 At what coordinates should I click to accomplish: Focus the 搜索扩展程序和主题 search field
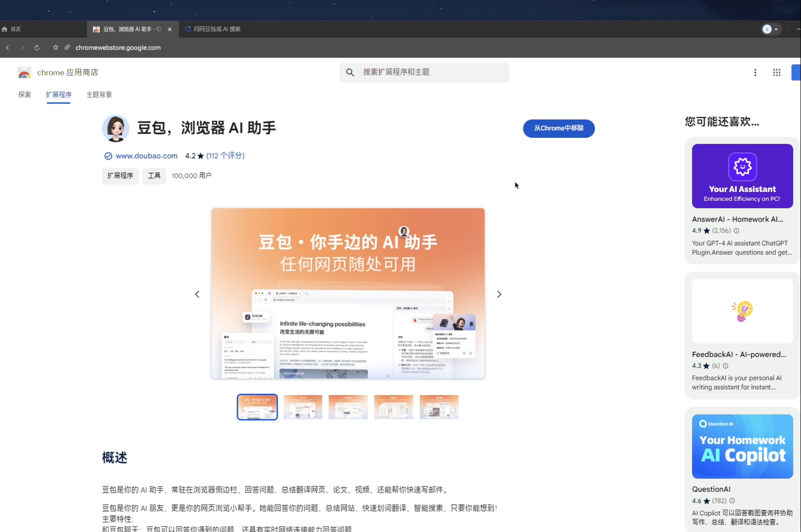(x=424, y=72)
